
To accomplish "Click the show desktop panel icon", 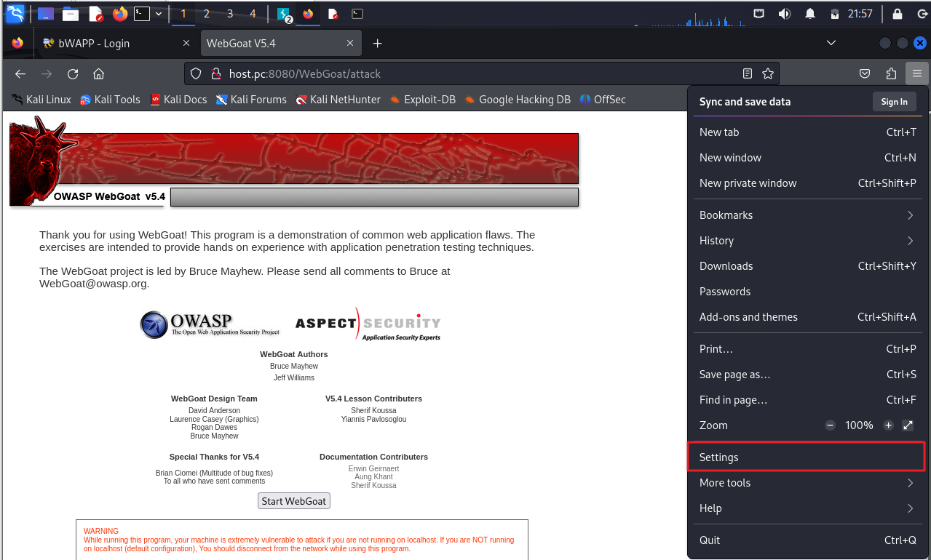I will pyautogui.click(x=46, y=13).
